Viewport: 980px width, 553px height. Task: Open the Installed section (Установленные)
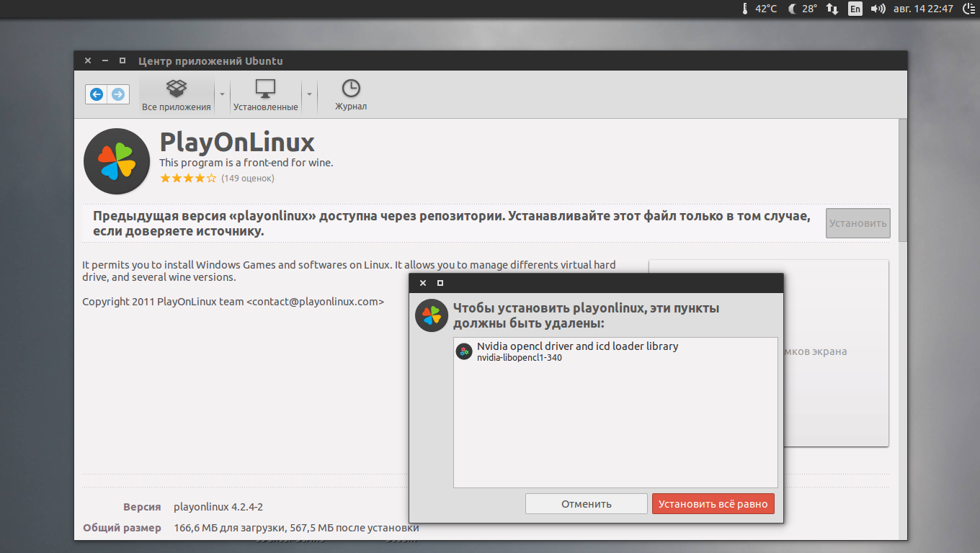(265, 95)
